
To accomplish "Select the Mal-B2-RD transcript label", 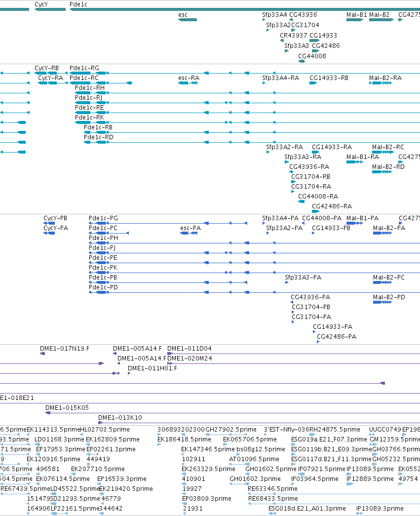I will pos(388,167).
